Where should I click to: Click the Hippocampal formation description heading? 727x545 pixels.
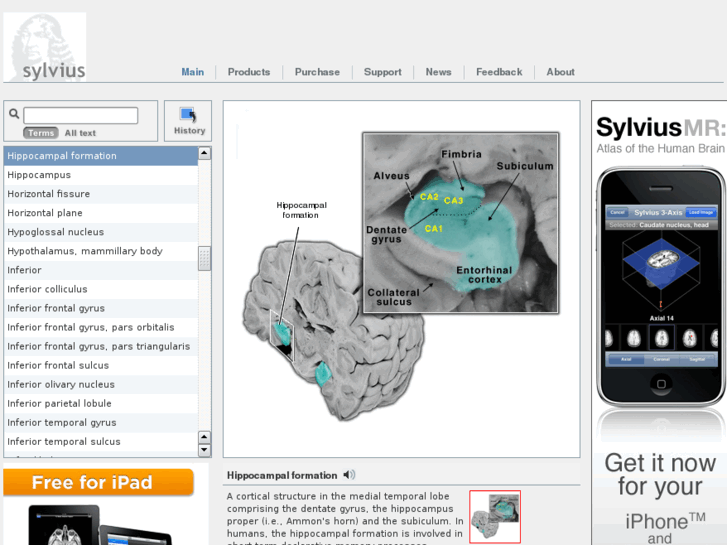point(282,475)
